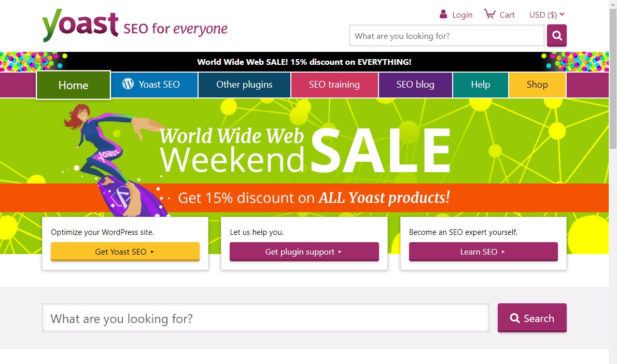
Task: Open the SEO training menu item
Action: 334,85
